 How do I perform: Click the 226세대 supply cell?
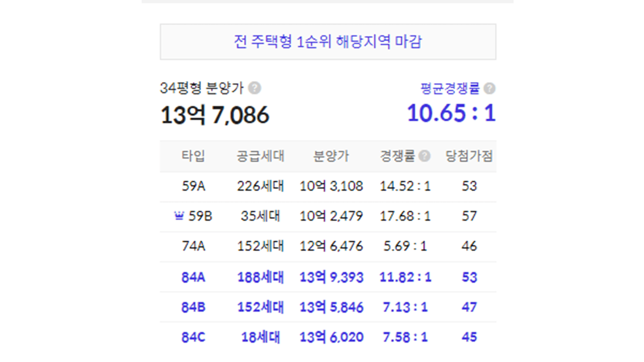260,186
